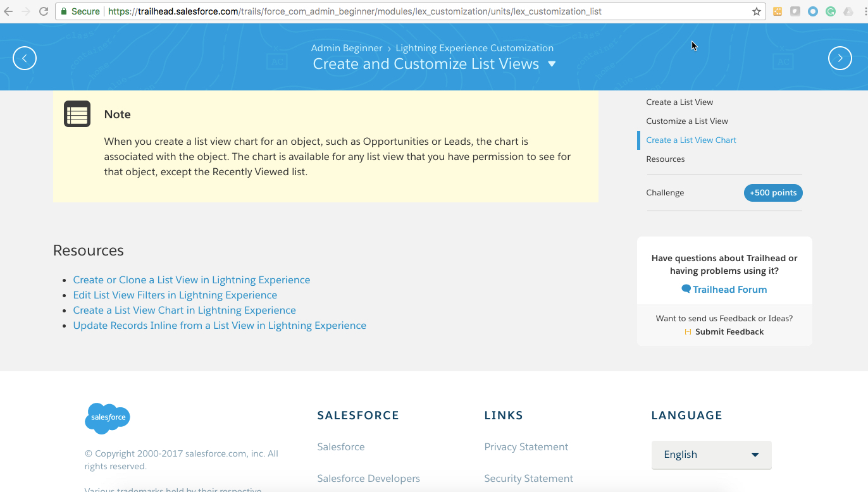Viewport: 868px width, 492px height.
Task: Open the English language dropdown
Action: [x=712, y=455]
